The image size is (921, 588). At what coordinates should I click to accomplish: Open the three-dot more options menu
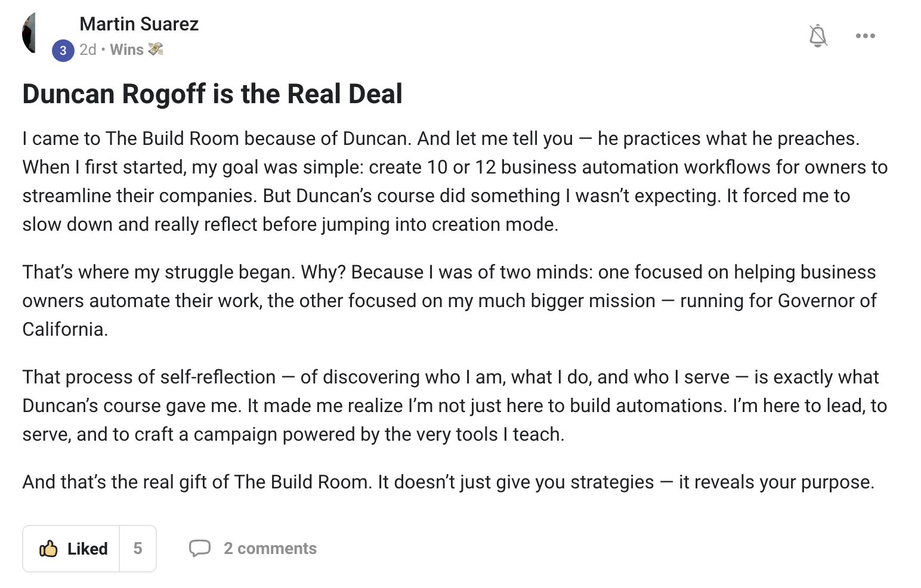click(865, 36)
